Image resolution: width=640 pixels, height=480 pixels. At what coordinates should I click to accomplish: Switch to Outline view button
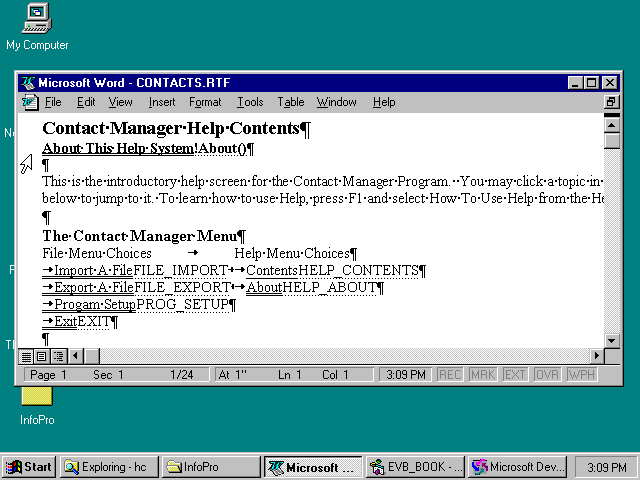click(58, 356)
